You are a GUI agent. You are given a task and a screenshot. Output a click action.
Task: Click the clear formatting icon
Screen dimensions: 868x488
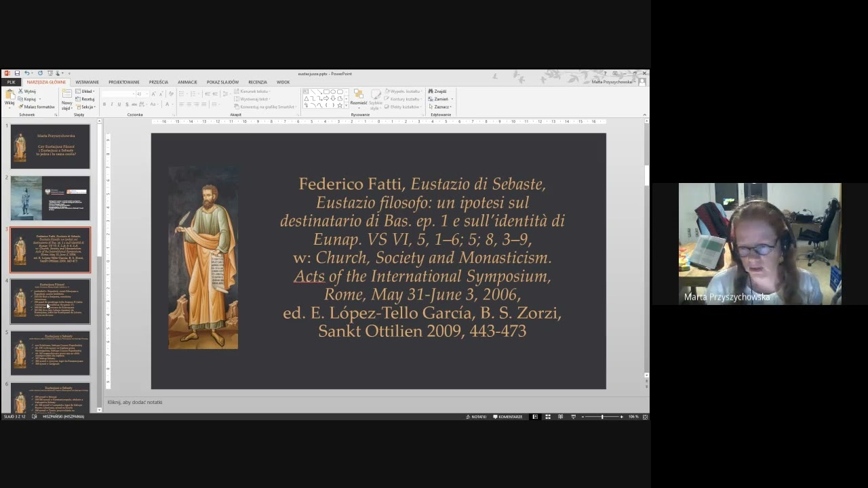(x=171, y=94)
